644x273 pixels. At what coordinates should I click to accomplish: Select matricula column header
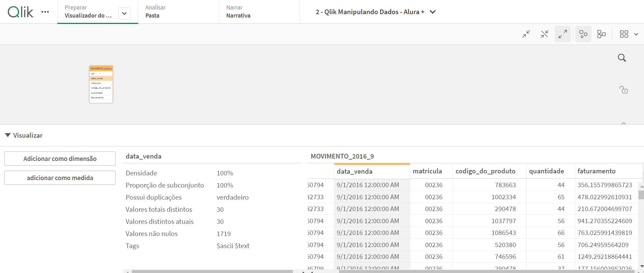coord(431,171)
